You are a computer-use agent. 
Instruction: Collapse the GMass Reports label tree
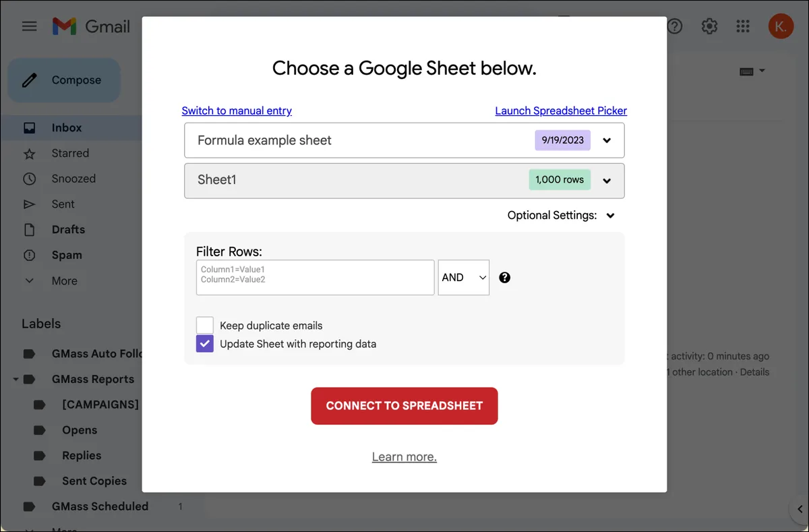[16, 380]
